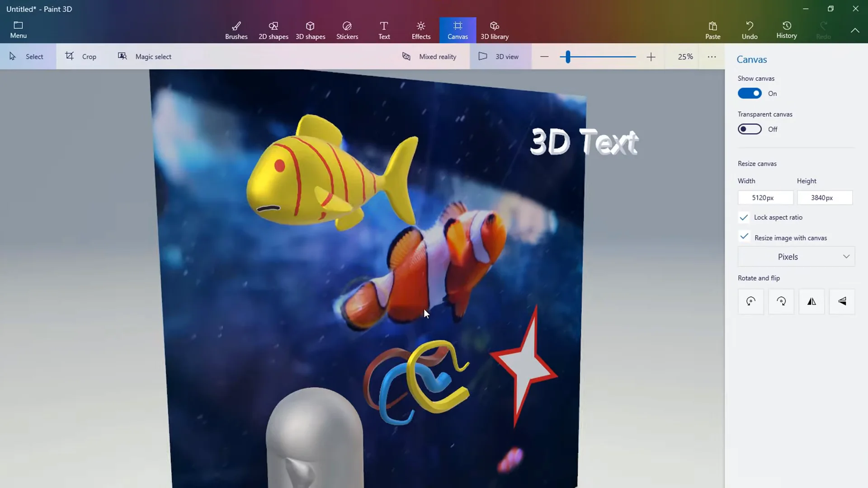Open the 3D shapes tab
The image size is (868, 488).
pyautogui.click(x=310, y=30)
